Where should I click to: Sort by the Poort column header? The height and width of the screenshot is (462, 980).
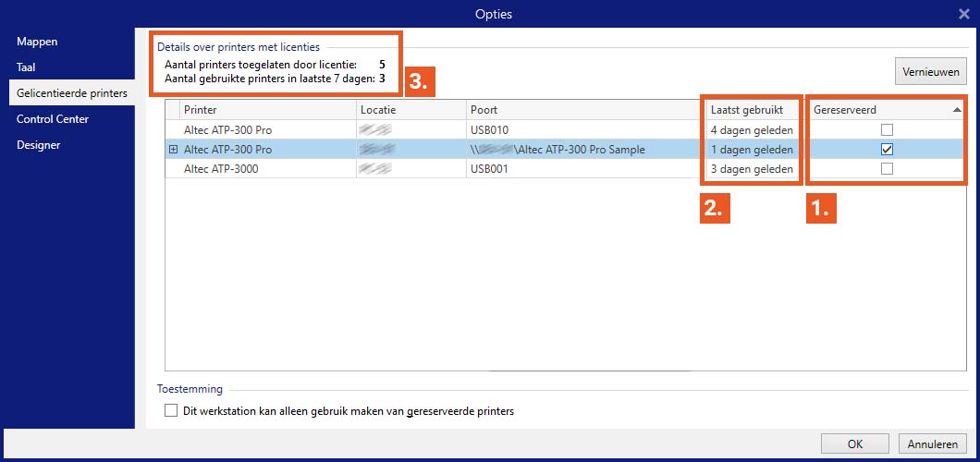(x=586, y=110)
